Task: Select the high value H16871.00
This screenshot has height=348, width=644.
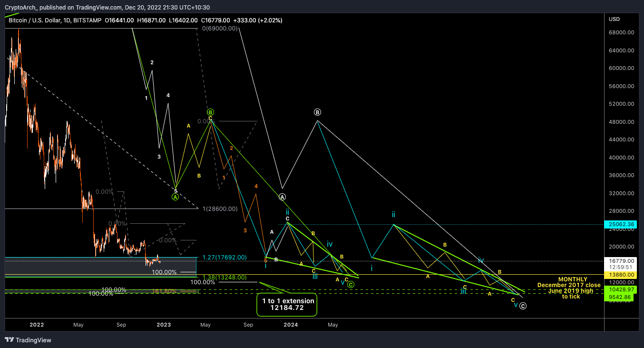Action: tap(152, 20)
